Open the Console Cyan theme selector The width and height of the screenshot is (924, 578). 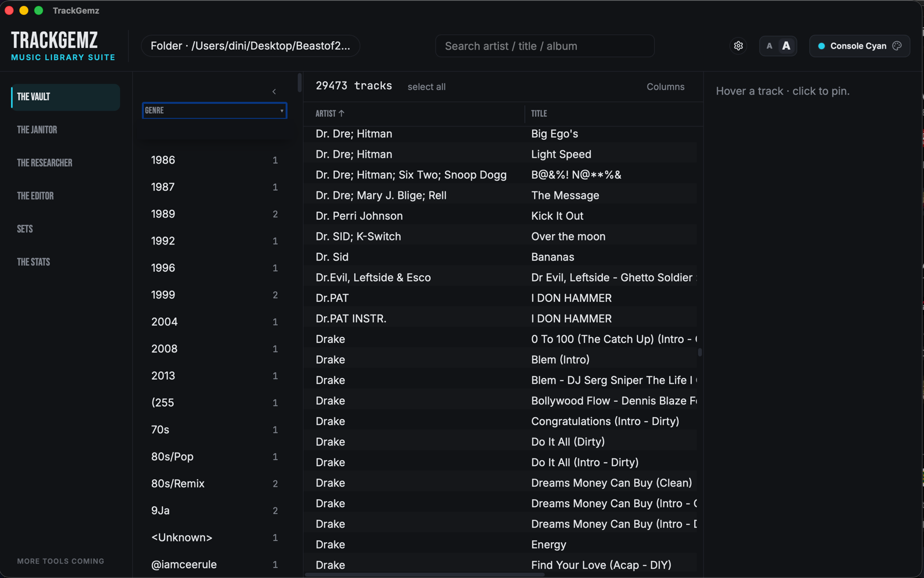pos(859,46)
